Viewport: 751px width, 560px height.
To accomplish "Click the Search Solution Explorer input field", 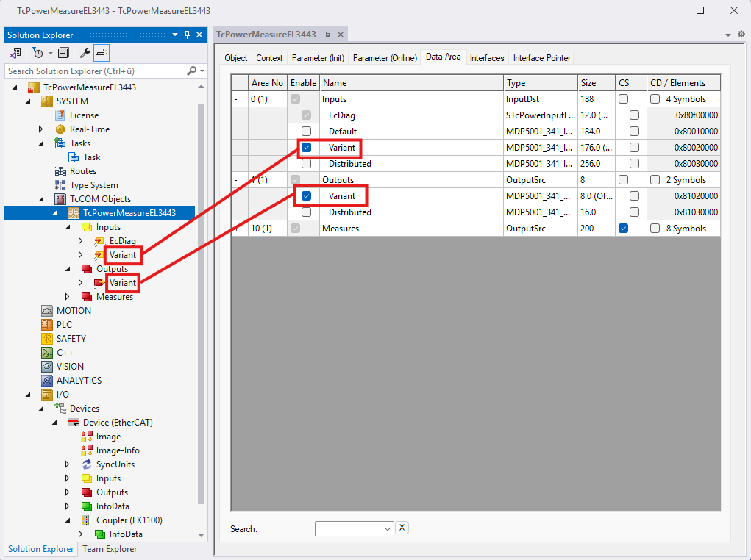I will point(96,71).
